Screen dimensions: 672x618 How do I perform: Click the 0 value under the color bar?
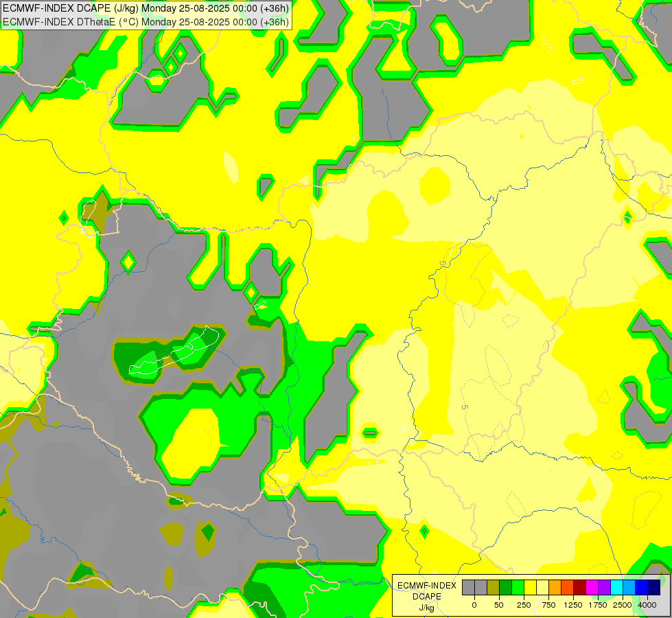tap(474, 605)
